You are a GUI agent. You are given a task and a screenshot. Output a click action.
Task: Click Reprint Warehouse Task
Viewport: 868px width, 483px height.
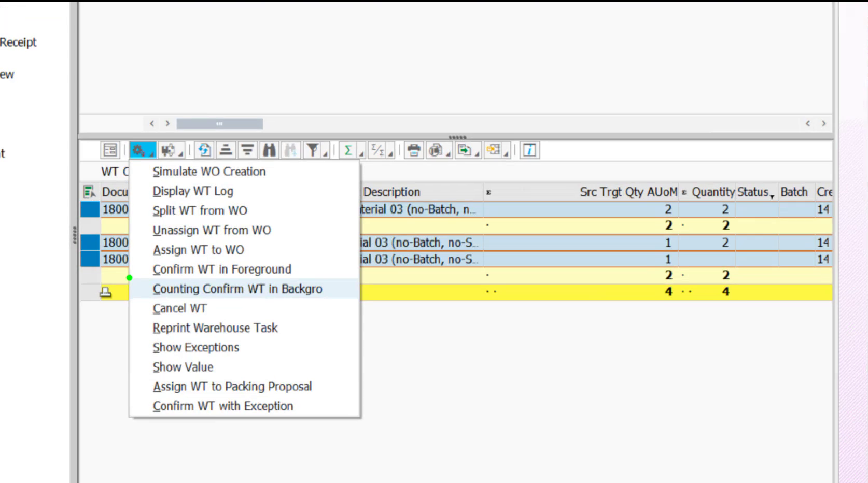tap(215, 328)
